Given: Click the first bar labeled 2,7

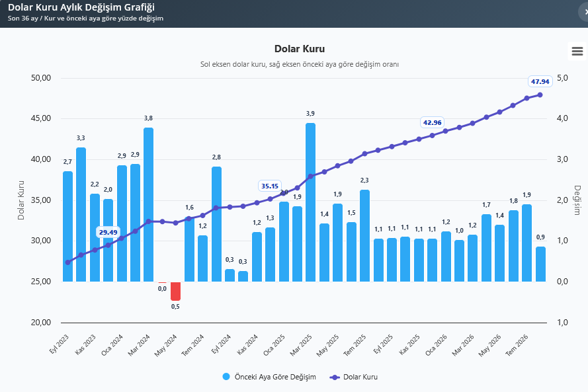Looking at the screenshot, I should click(68, 226).
